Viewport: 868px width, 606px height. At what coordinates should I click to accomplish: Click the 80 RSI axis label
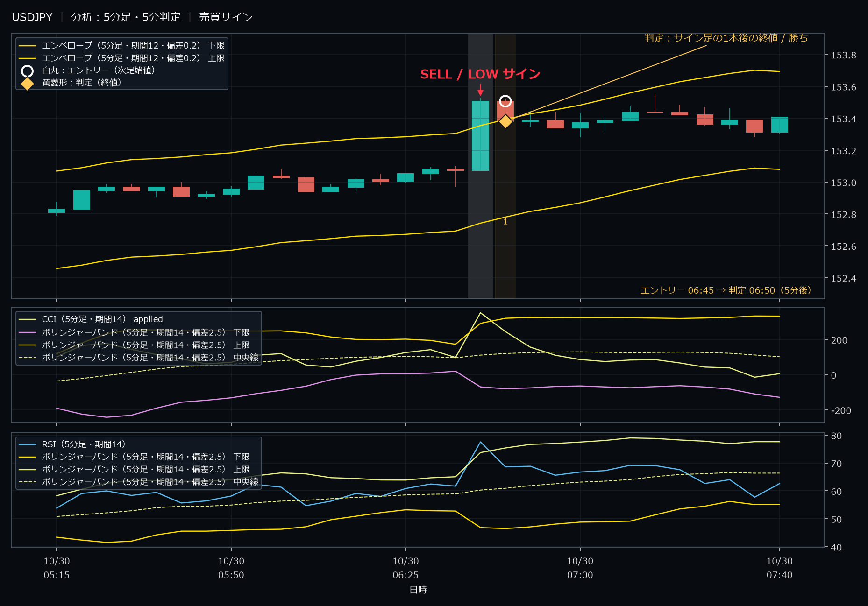pos(836,436)
